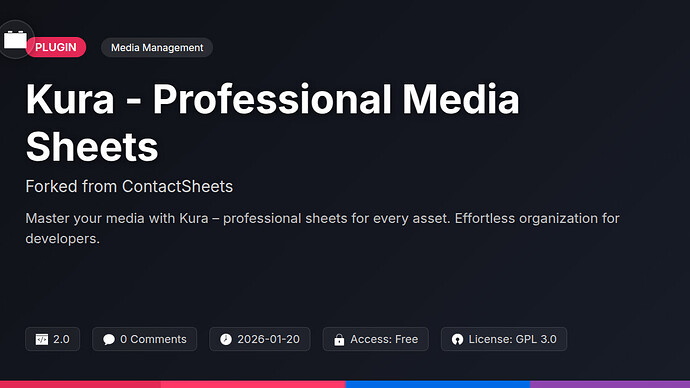
Task: Select the PLUGIN badge
Action: pos(56,47)
